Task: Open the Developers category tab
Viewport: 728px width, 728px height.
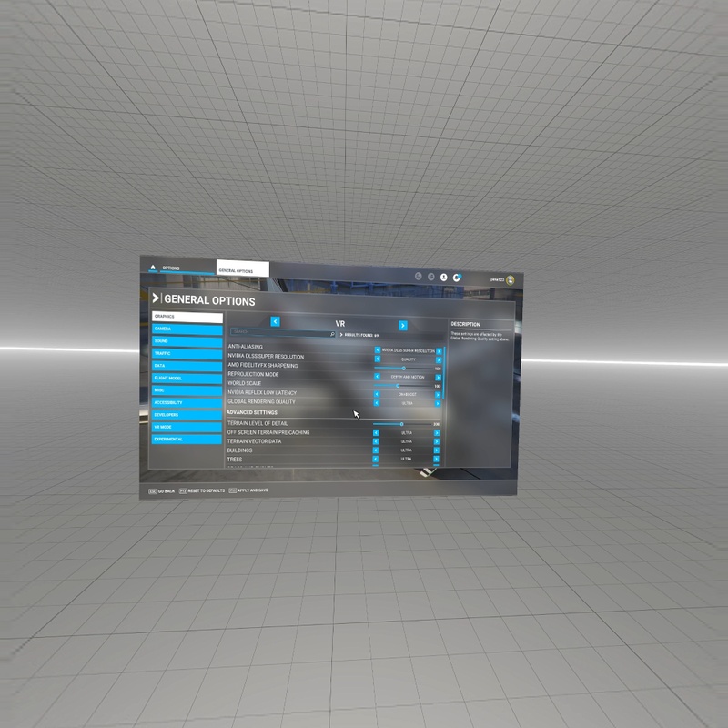Action: (187, 415)
